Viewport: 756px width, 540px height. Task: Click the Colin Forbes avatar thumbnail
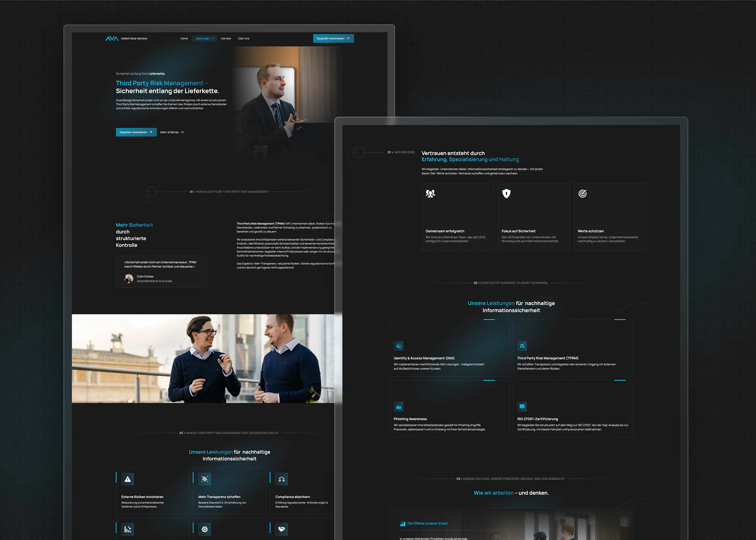[129, 278]
